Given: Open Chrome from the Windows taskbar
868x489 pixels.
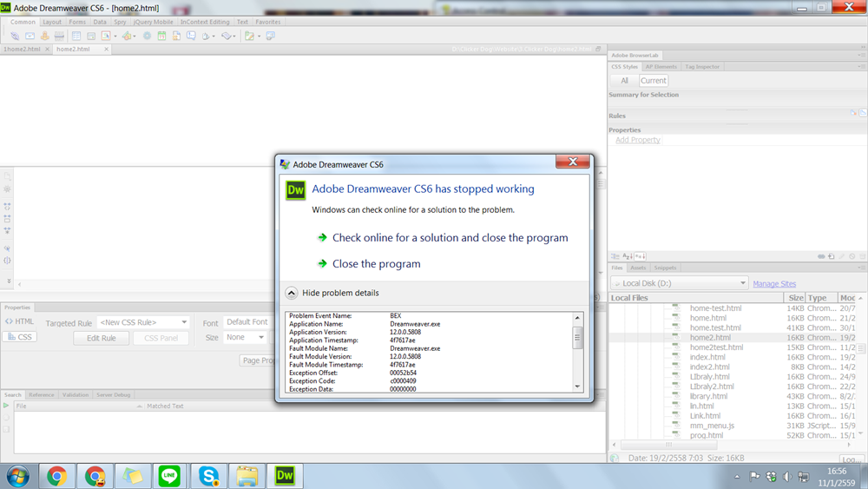Looking at the screenshot, I should coord(56,476).
